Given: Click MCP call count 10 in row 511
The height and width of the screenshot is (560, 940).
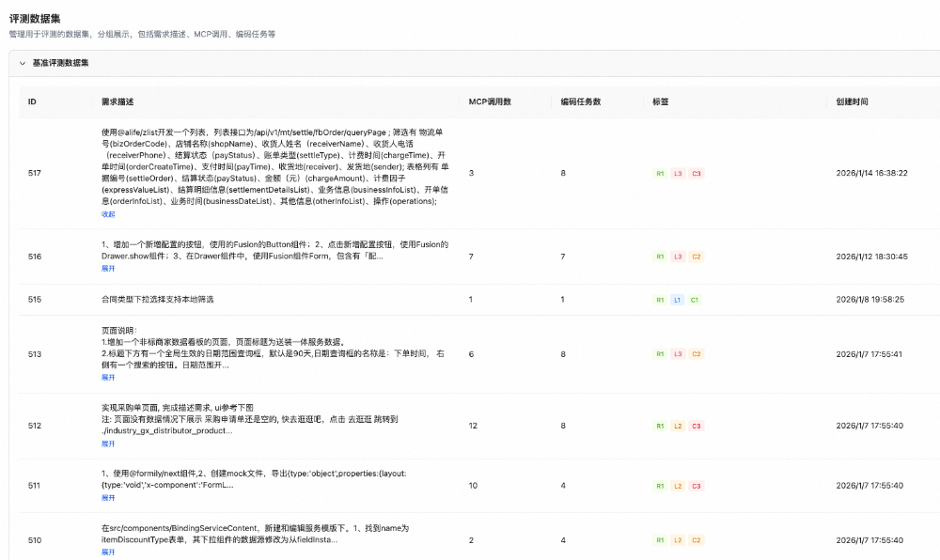Looking at the screenshot, I should [473, 486].
